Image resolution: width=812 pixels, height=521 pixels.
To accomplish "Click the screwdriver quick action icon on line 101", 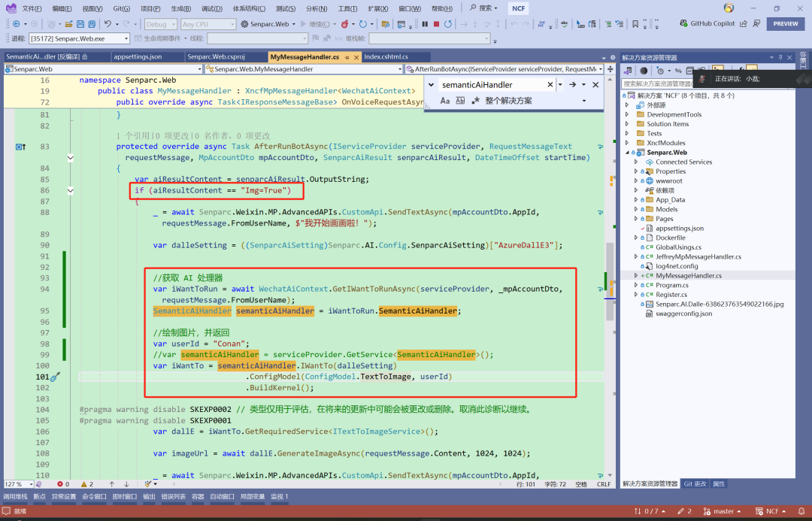I will (56, 377).
